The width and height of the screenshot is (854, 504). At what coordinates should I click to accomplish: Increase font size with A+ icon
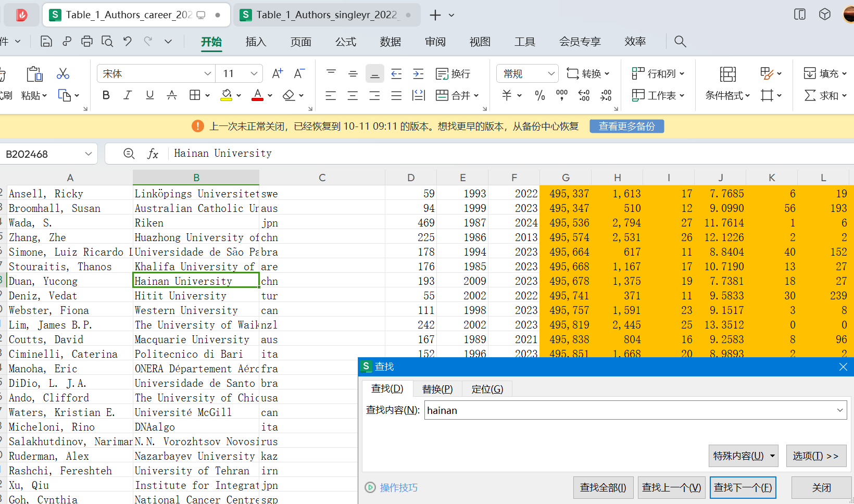(278, 73)
